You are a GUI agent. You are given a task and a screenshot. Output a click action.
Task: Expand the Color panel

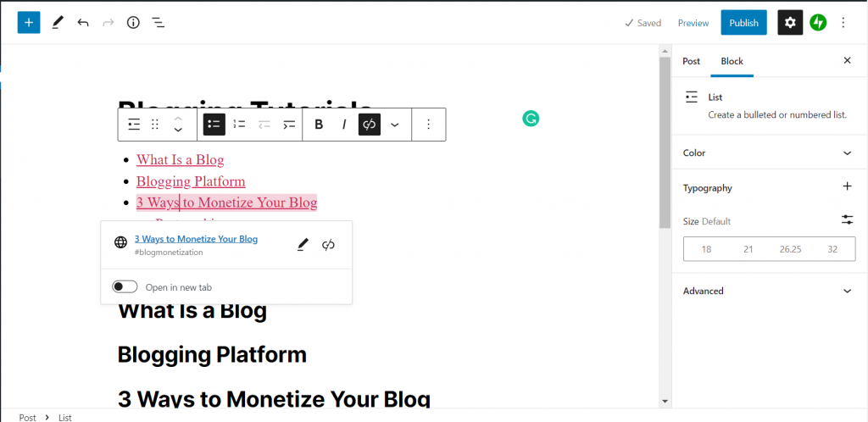769,153
